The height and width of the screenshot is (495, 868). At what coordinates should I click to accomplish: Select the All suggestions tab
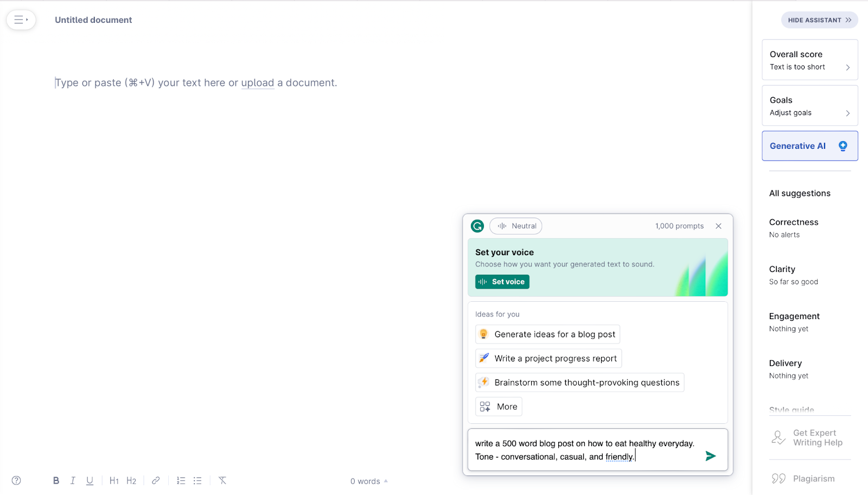click(x=800, y=193)
